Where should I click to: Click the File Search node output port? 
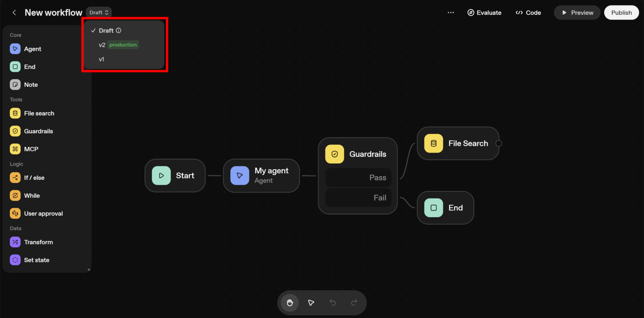pos(498,143)
